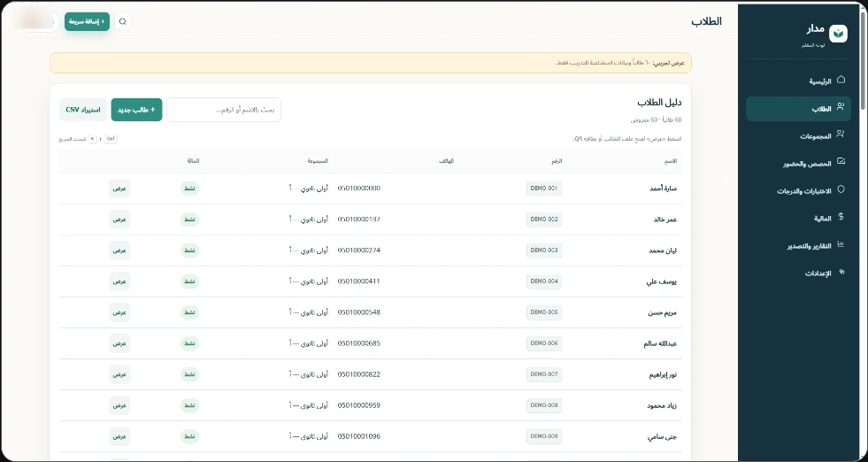Click عرض for زياد محمود
Image resolution: width=868 pixels, height=462 pixels.
pos(119,405)
